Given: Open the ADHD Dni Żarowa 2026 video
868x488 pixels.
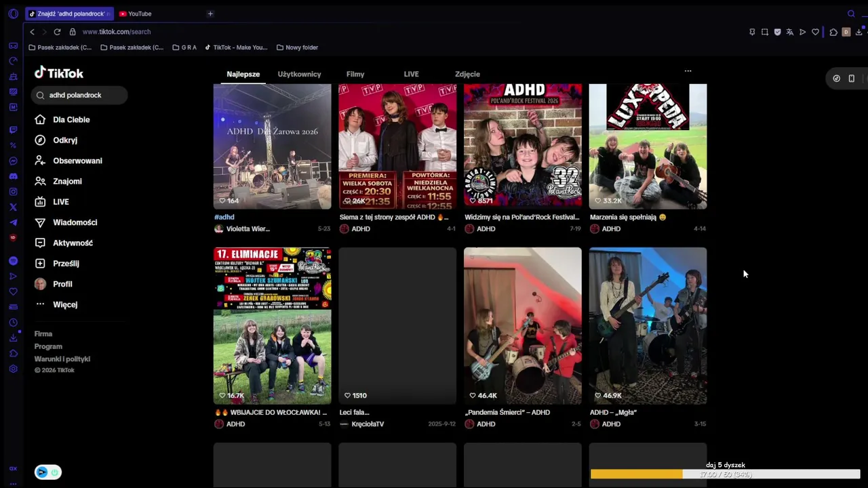Looking at the screenshot, I should click(273, 146).
